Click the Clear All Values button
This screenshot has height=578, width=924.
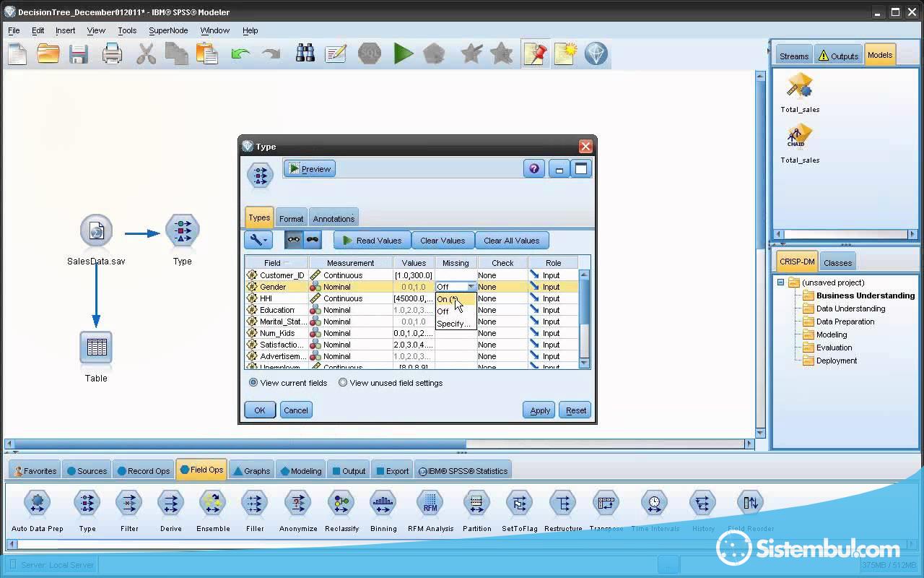pyautogui.click(x=511, y=241)
